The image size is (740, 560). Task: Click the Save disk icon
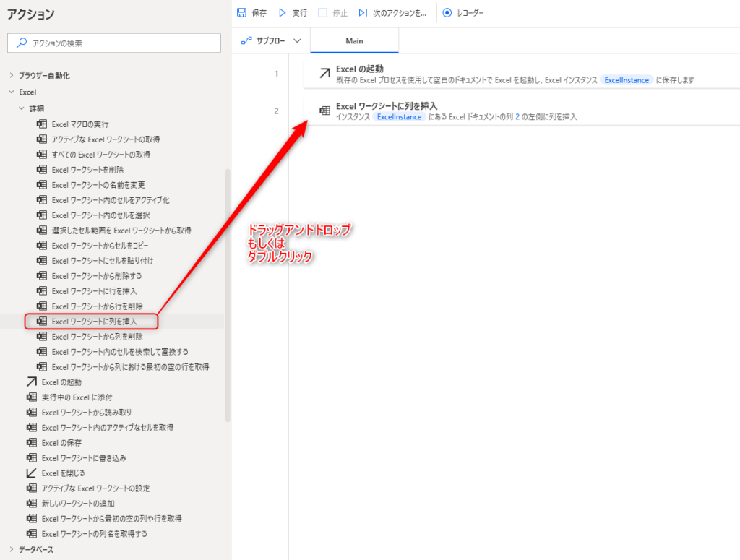pyautogui.click(x=242, y=13)
